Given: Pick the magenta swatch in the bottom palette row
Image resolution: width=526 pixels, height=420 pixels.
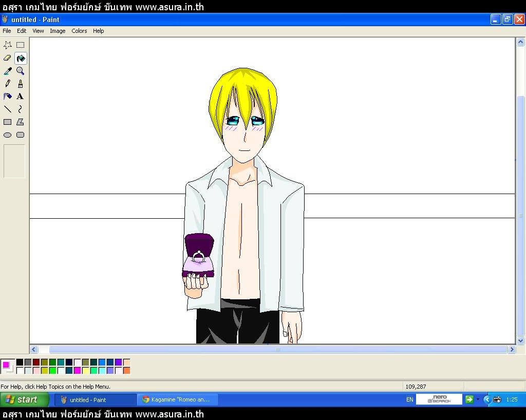Looking at the screenshot, I should 77,370.
